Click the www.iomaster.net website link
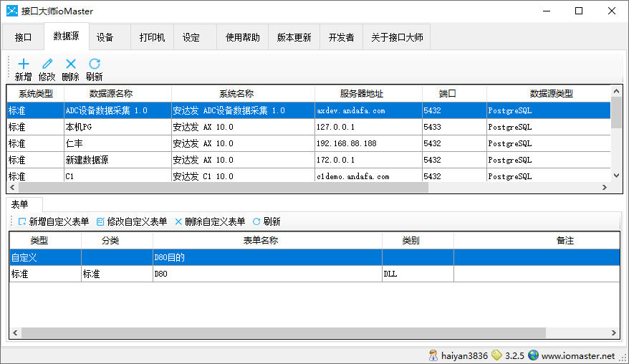Image resolution: width=629 pixels, height=364 pixels. pos(577,355)
